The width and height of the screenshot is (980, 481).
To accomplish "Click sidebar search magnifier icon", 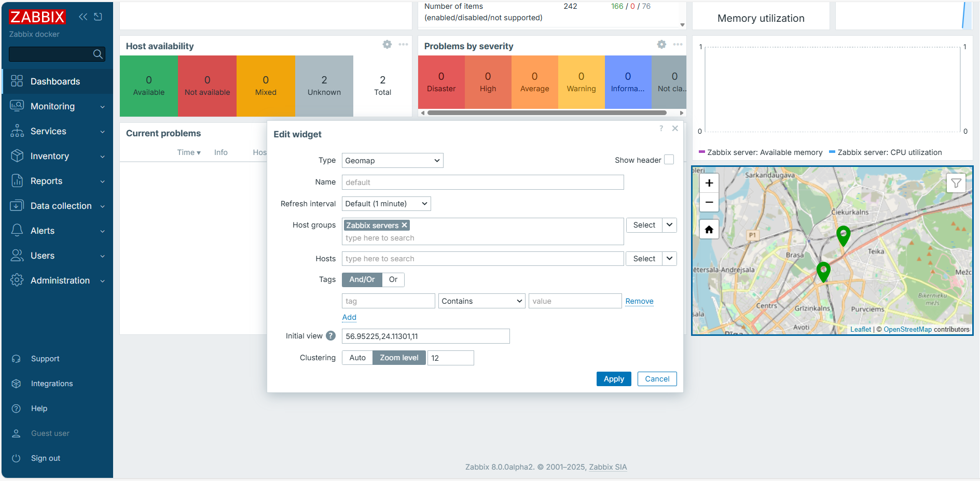I will click(x=98, y=54).
